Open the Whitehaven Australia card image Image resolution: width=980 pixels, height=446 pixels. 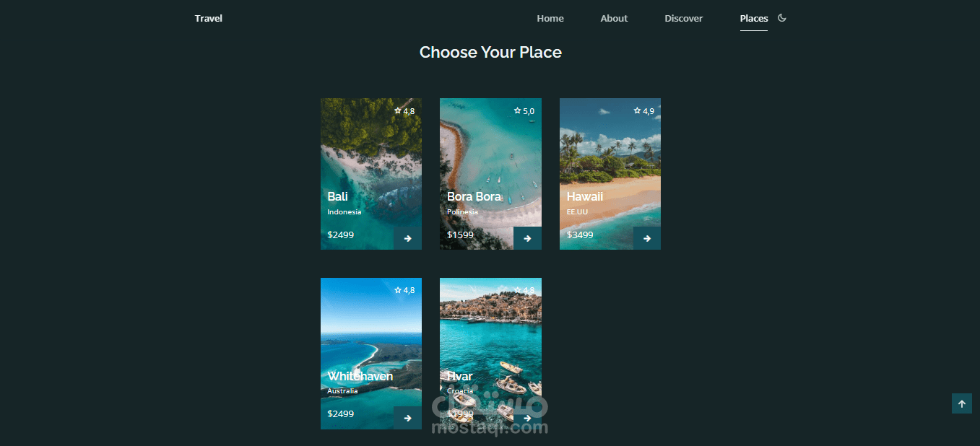(x=371, y=354)
